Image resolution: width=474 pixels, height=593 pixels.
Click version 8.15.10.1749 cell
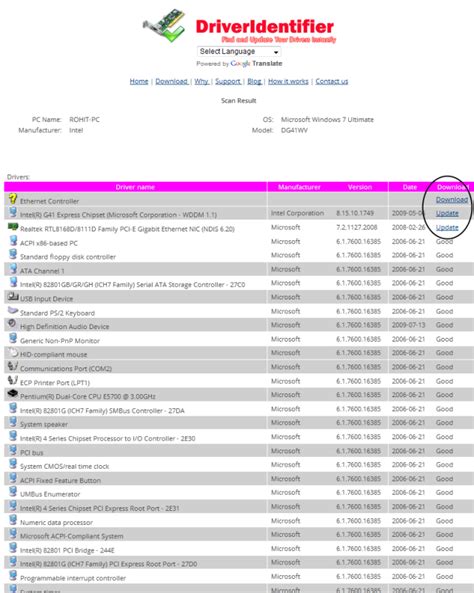[355, 213]
